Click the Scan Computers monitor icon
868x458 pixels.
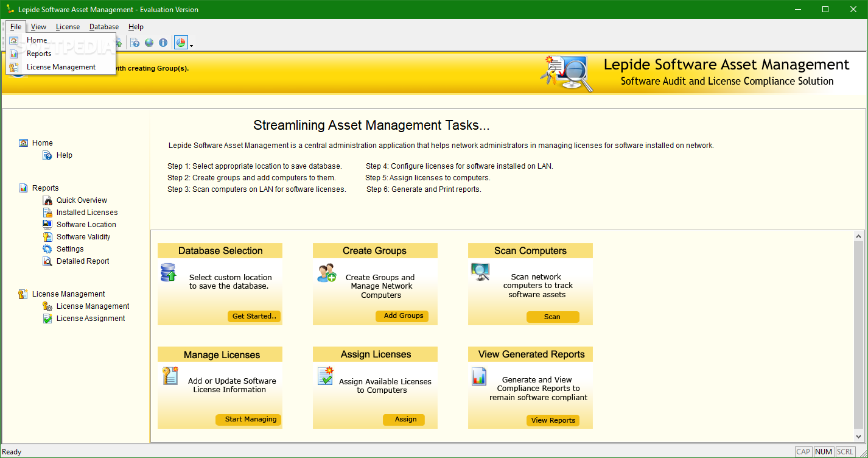(480, 272)
